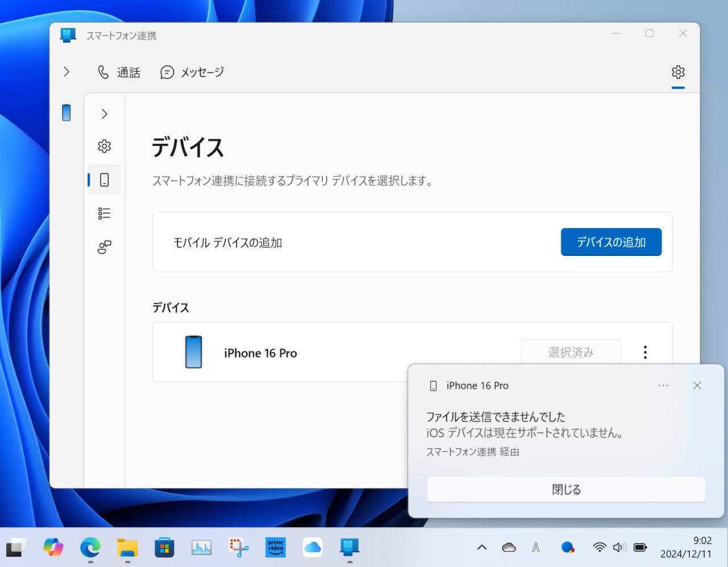Screen dimensions: 728x567
Task: Open iCloud from the taskbar
Action: point(312,547)
